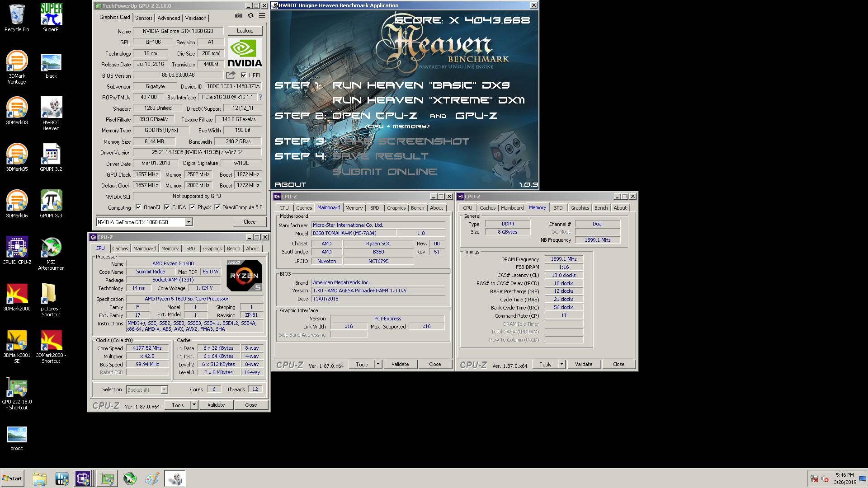This screenshot has height=488, width=868.
Task: Open the Recycle Bin desktop icon
Action: coord(17,18)
